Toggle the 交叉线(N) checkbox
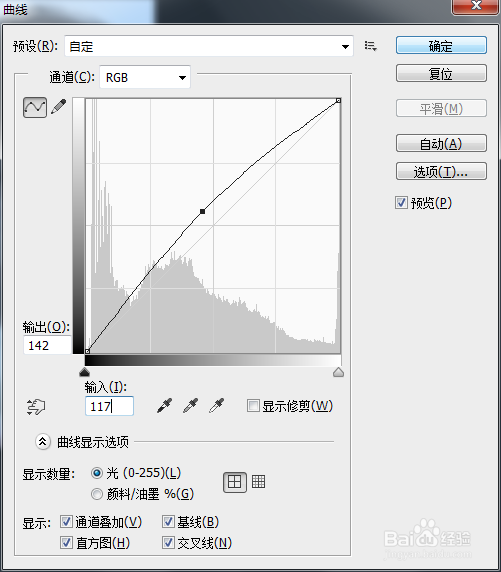 pyautogui.click(x=168, y=542)
